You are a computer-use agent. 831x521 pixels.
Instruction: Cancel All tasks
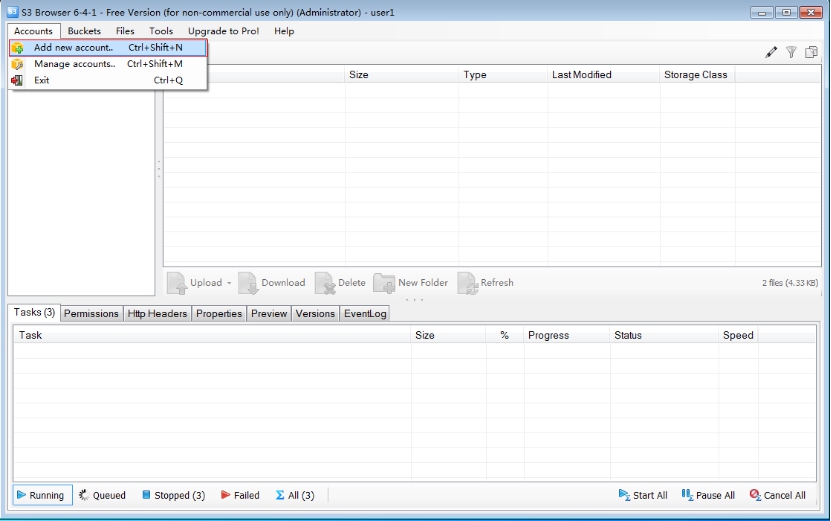[x=777, y=495]
